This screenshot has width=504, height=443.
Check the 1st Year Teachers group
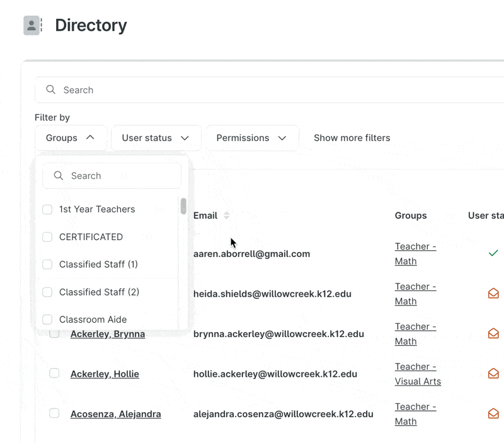point(47,209)
